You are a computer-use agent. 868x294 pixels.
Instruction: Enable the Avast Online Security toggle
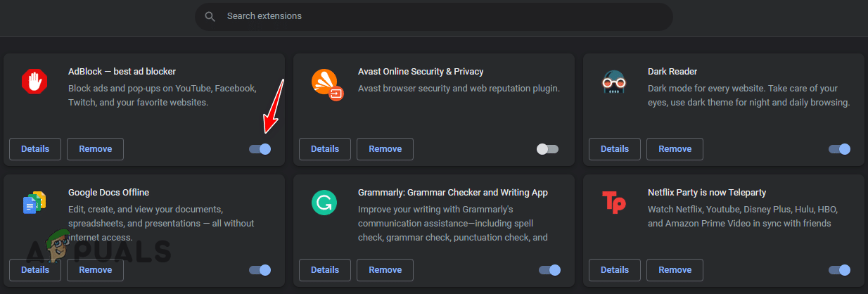pyautogui.click(x=547, y=149)
